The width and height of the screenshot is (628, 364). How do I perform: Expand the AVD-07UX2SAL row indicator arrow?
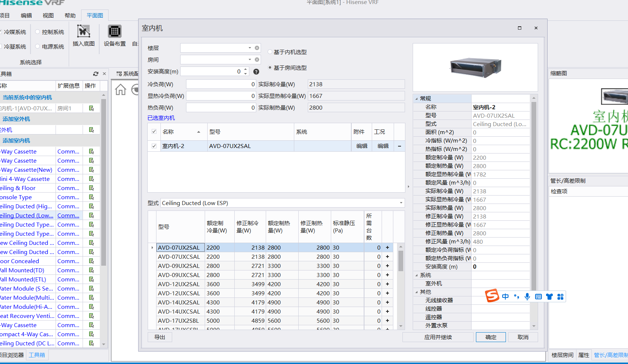coord(152,247)
